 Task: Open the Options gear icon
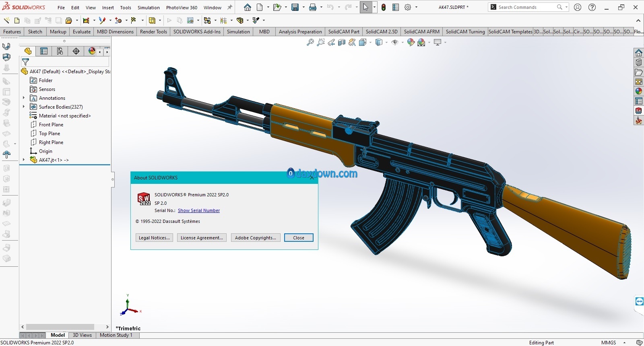click(x=408, y=7)
